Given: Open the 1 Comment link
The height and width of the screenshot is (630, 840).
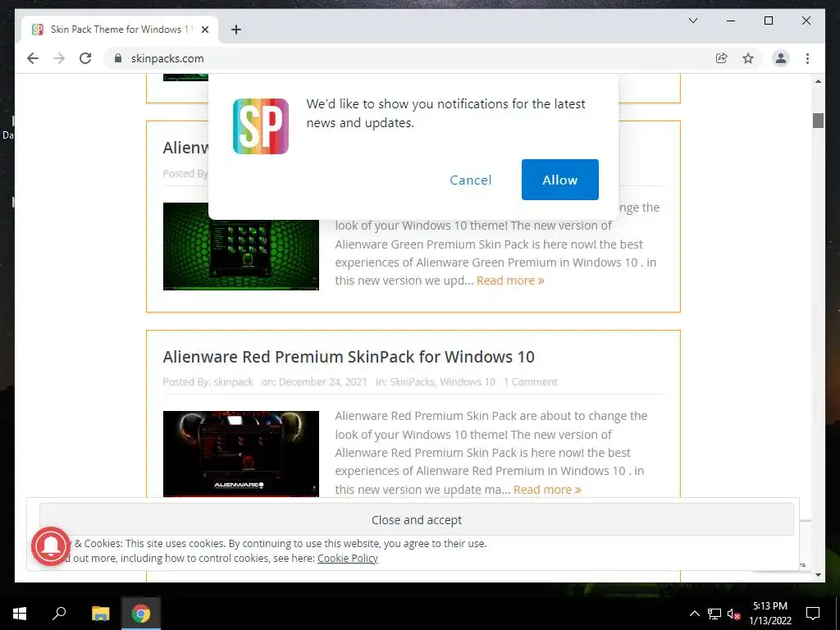Looking at the screenshot, I should click(531, 382).
